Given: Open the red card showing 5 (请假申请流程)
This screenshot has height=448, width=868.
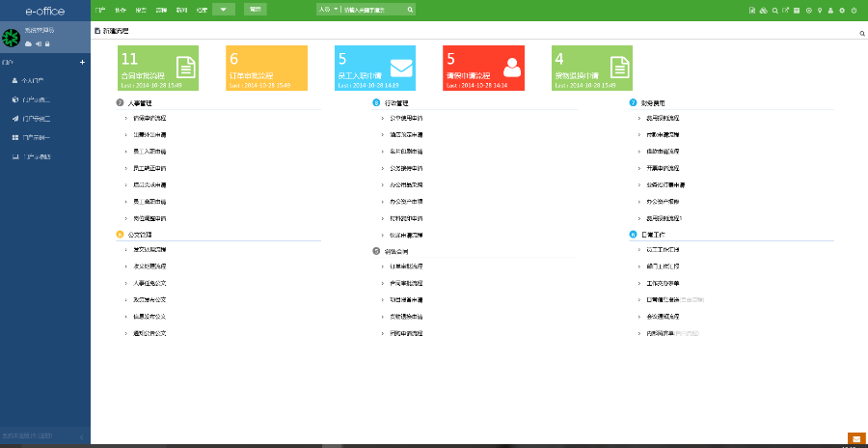Looking at the screenshot, I should pos(483,68).
